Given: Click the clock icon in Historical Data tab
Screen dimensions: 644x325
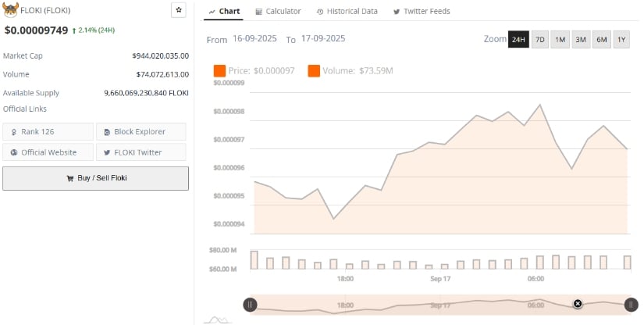Looking at the screenshot, I should (320, 12).
